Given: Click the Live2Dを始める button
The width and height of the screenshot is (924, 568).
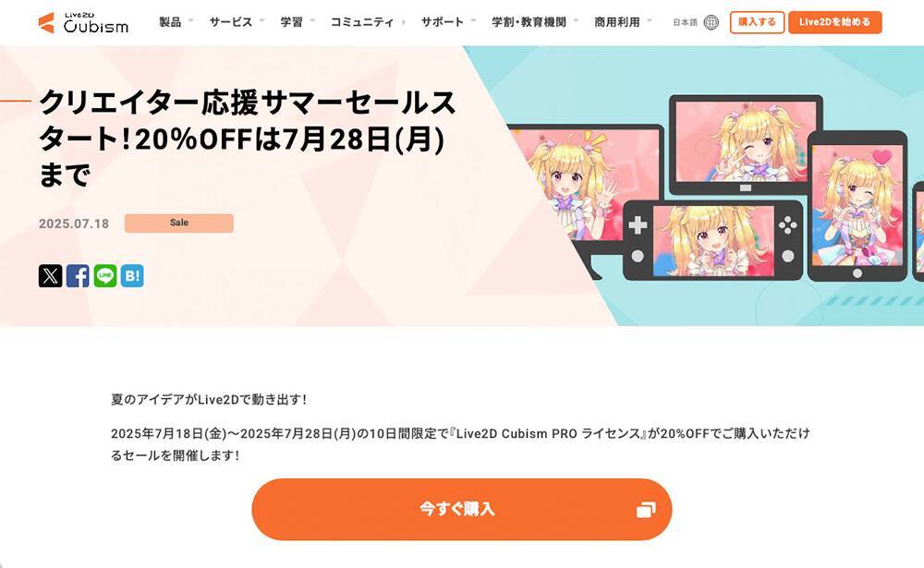Looking at the screenshot, I should pos(835,22).
